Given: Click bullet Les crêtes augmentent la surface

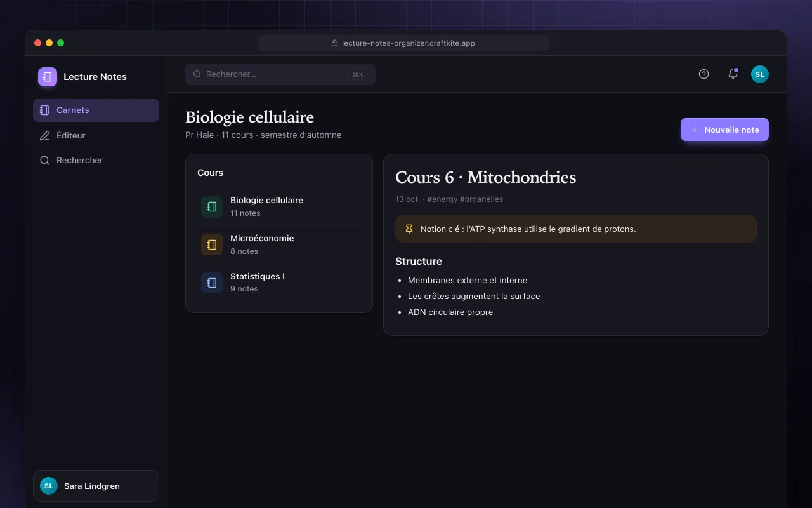Looking at the screenshot, I should coord(474,296).
